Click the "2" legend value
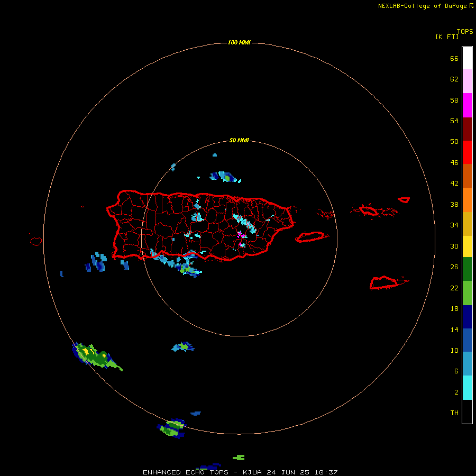 456,392
